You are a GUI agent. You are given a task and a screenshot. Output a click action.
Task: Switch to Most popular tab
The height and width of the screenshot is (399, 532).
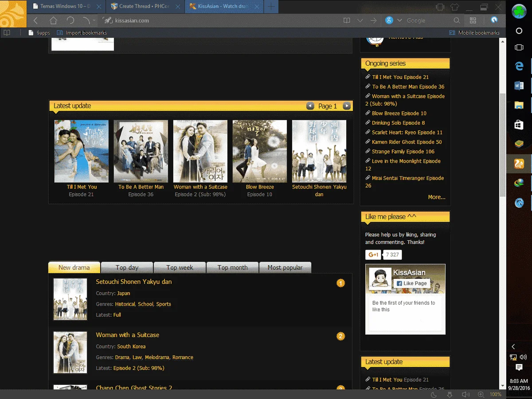click(x=285, y=267)
